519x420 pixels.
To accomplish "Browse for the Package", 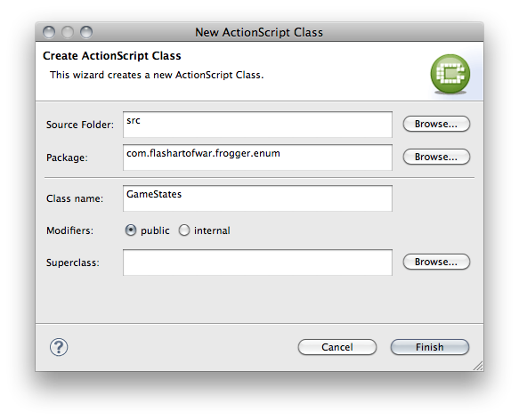I will coord(436,157).
